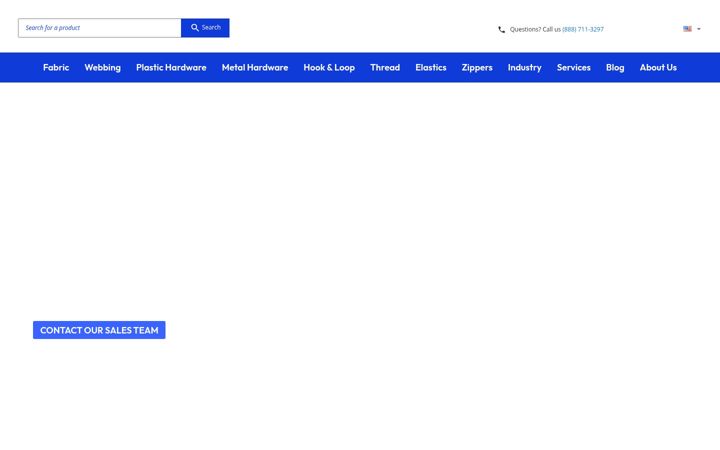Screen dimensions: 720x450
Task: Open the Fabric menu
Action: pyautogui.click(x=56, y=68)
